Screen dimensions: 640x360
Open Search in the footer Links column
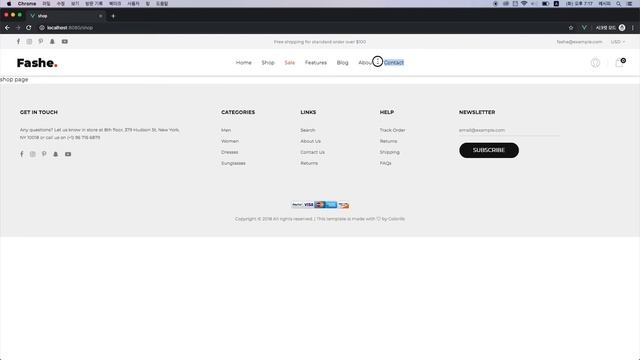click(308, 130)
